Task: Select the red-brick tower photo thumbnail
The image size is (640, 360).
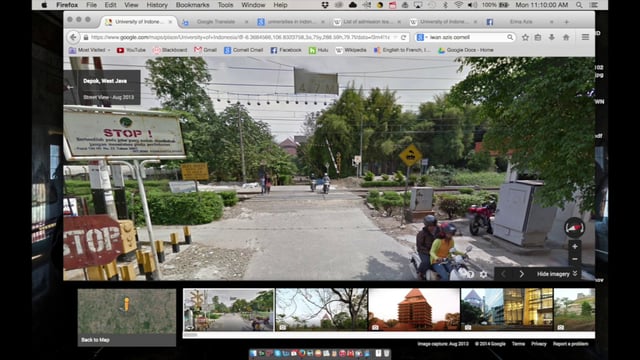Action: click(x=414, y=309)
